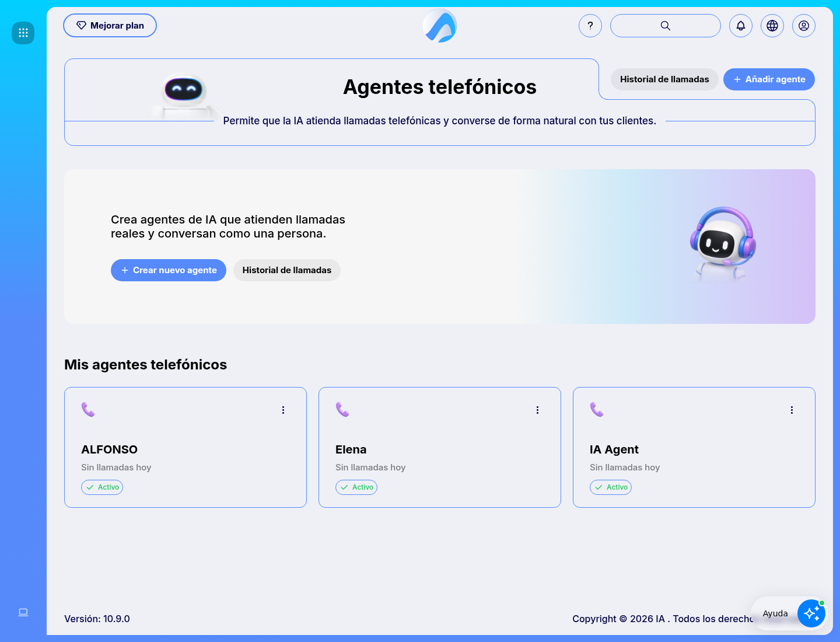Screen dimensions: 840x642
Task: Click the laptop icon in the sidebar
Action: tap(23, 612)
